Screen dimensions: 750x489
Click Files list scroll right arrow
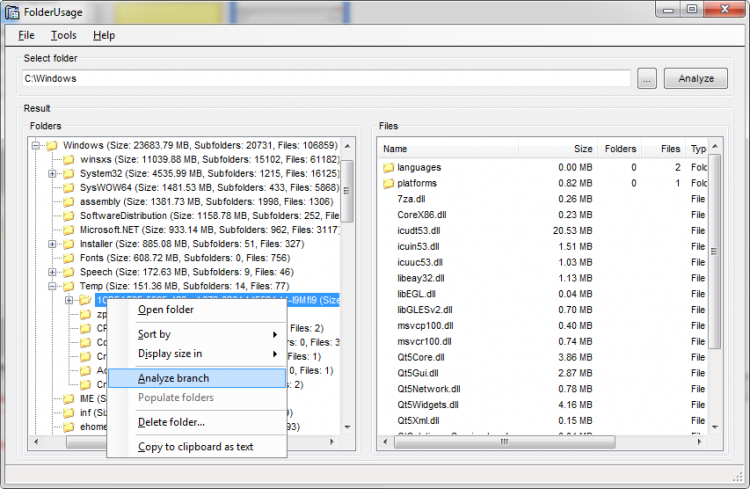pos(699,442)
